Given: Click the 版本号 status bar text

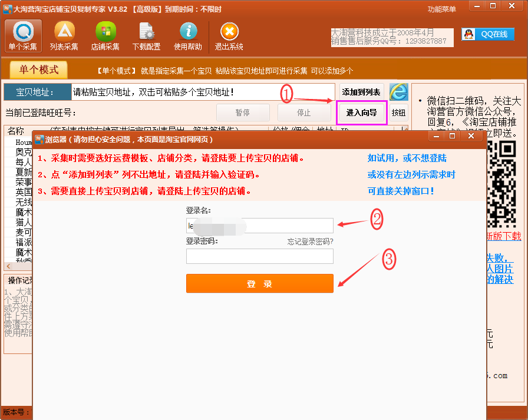Looking at the screenshot, I should (15, 412).
